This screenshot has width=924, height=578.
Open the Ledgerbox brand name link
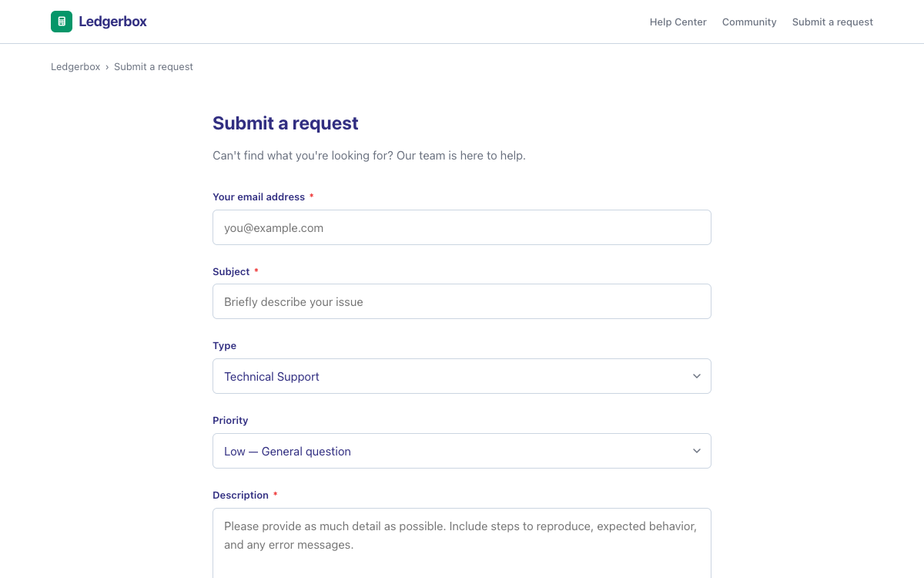pos(112,22)
